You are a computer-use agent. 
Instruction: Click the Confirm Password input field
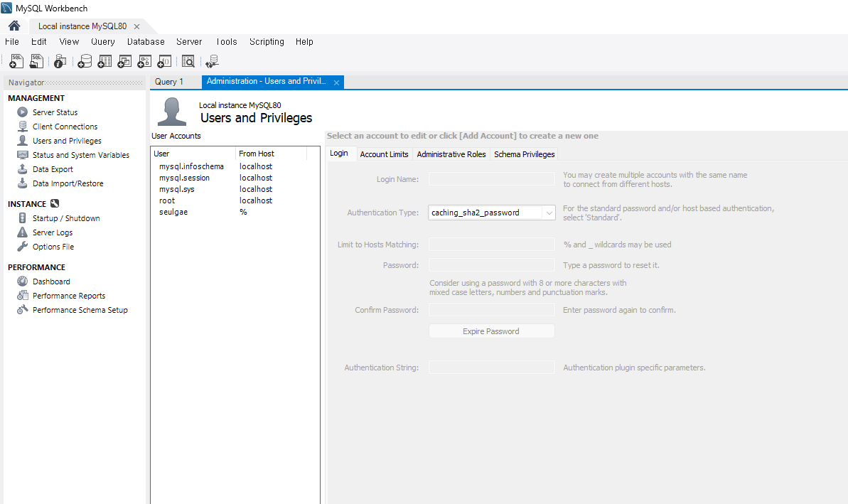click(x=492, y=310)
